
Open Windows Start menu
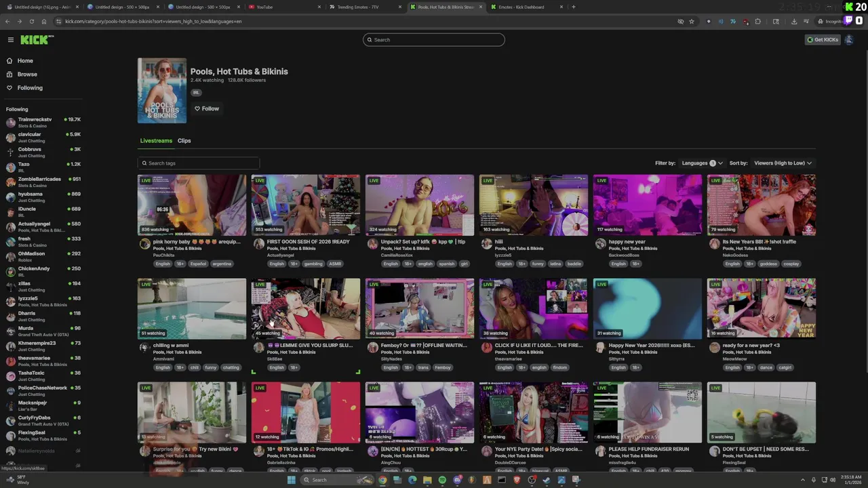pyautogui.click(x=292, y=480)
